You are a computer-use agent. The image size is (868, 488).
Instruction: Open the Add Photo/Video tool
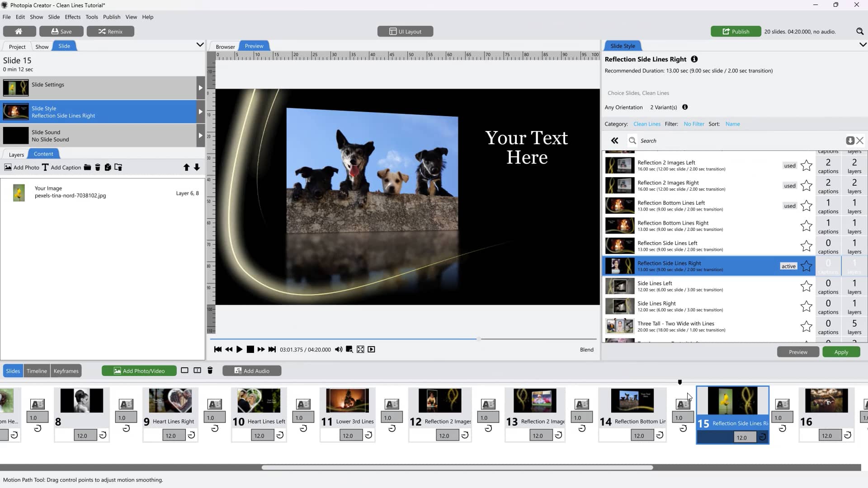click(139, 370)
